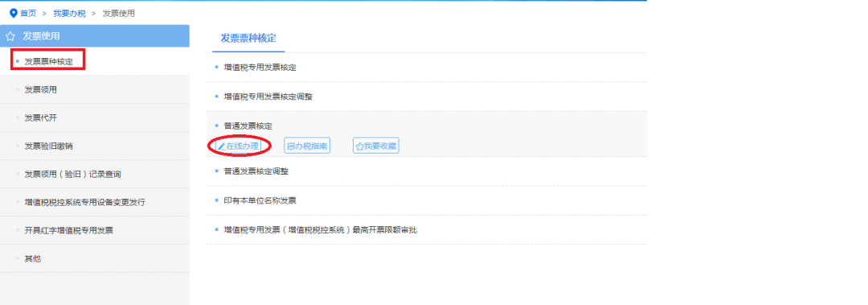Select 增值税税控系统专用设备变更发行 in sidebar
Screen dimensions: 868x305
(x=84, y=202)
